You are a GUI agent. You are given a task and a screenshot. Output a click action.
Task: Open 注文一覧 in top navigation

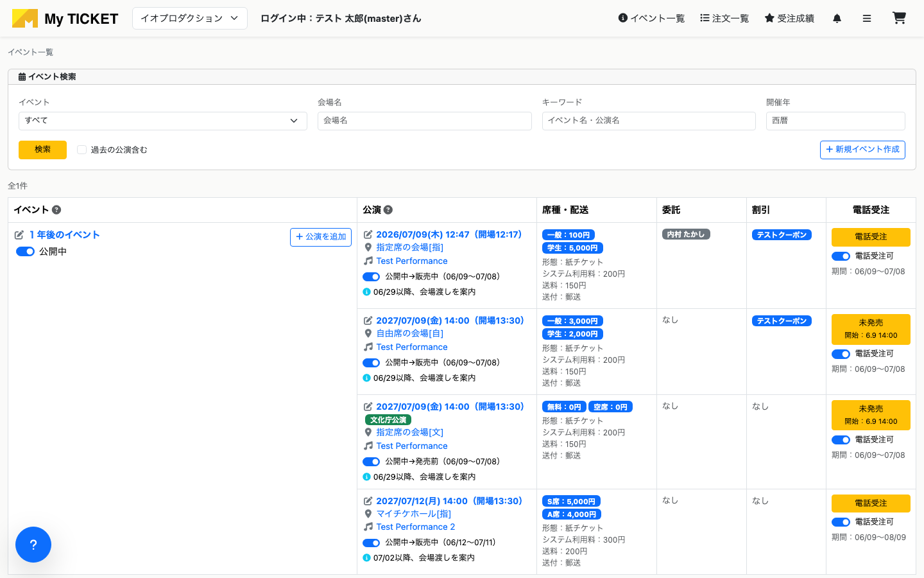pyautogui.click(x=724, y=19)
